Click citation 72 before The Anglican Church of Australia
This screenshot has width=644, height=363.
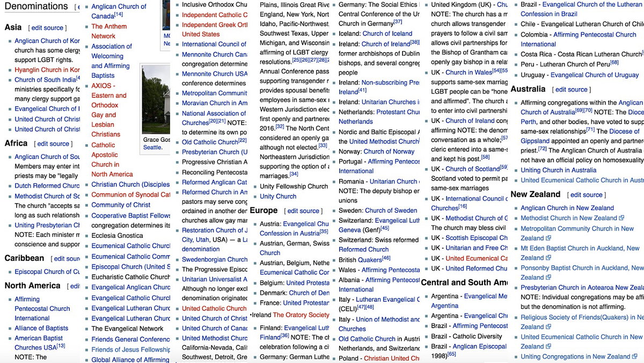(x=542, y=149)
